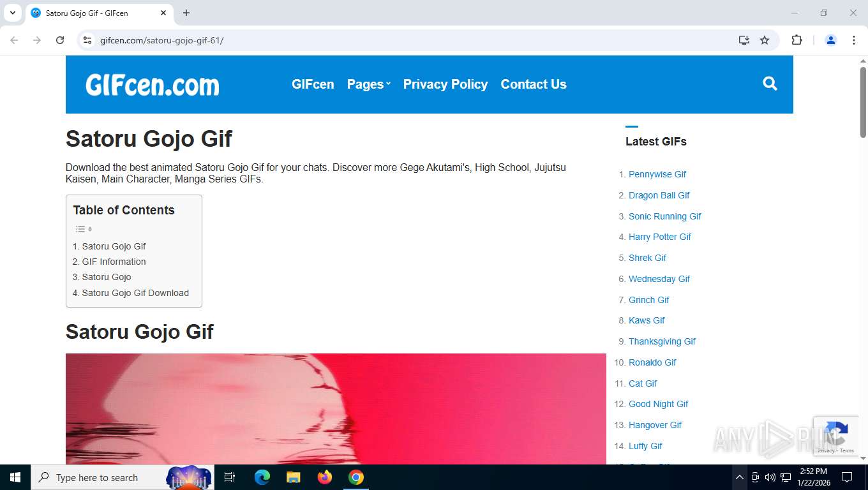Click the taskbar search box

pos(123,477)
